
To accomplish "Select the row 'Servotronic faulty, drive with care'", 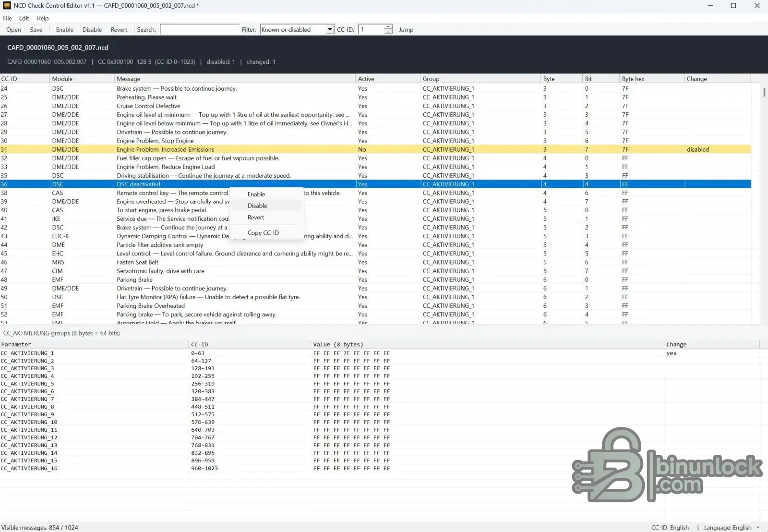I will point(375,271).
